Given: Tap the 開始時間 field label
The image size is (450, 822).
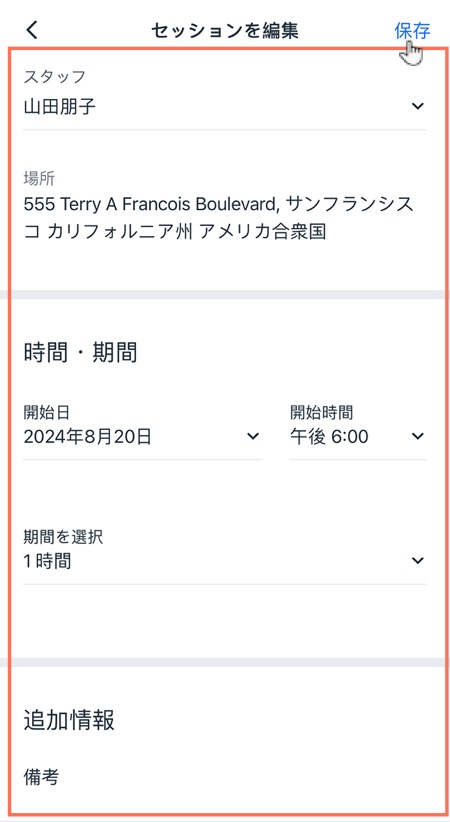Looking at the screenshot, I should coord(322,413).
